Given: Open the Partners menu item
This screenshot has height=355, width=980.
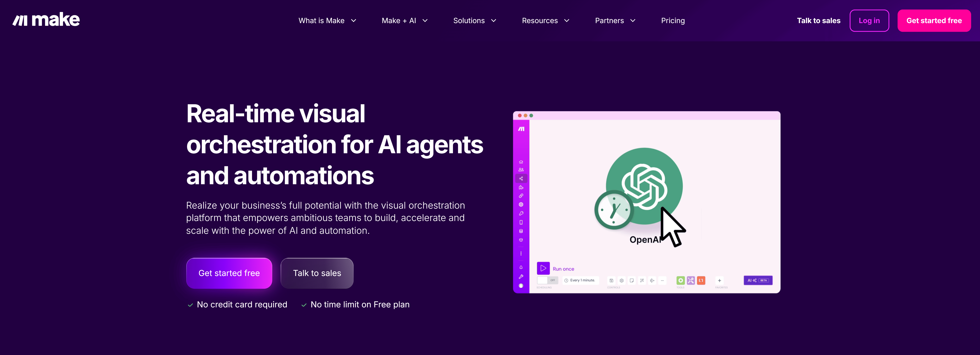Looking at the screenshot, I should 615,21.
